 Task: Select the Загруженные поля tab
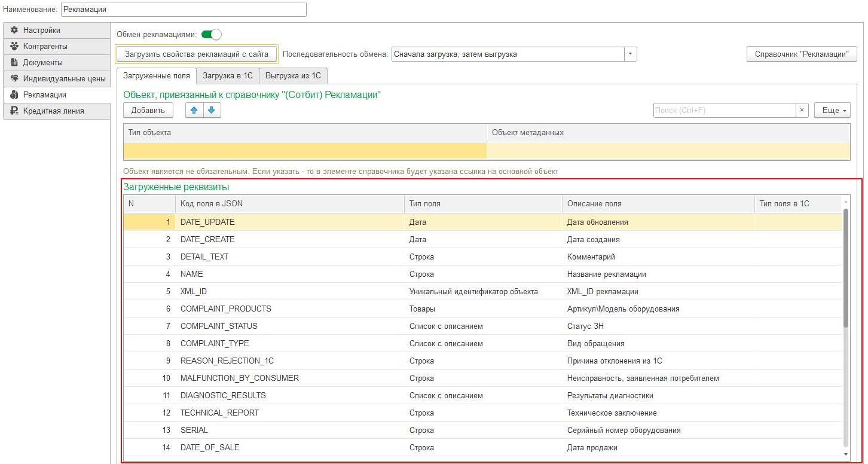[157, 76]
